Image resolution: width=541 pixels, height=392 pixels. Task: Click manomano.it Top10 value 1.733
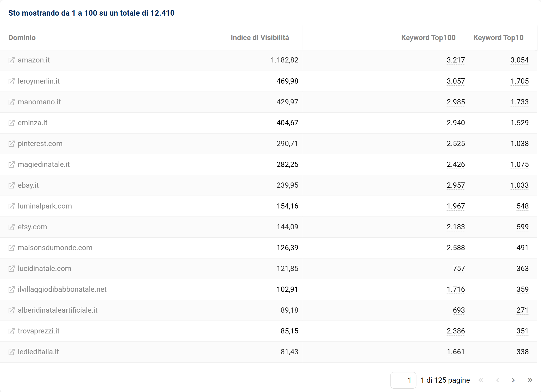[x=520, y=102]
